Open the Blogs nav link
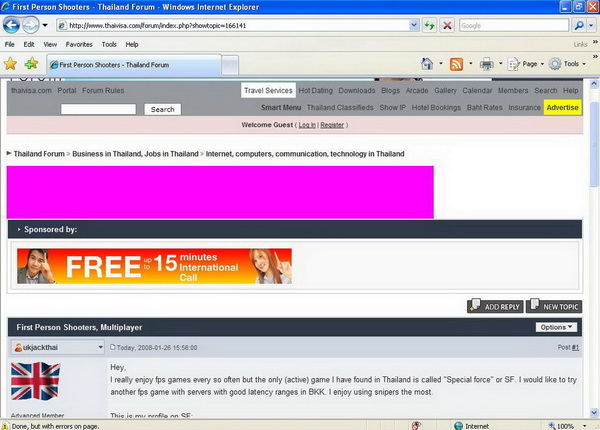600x430 pixels. tap(390, 91)
